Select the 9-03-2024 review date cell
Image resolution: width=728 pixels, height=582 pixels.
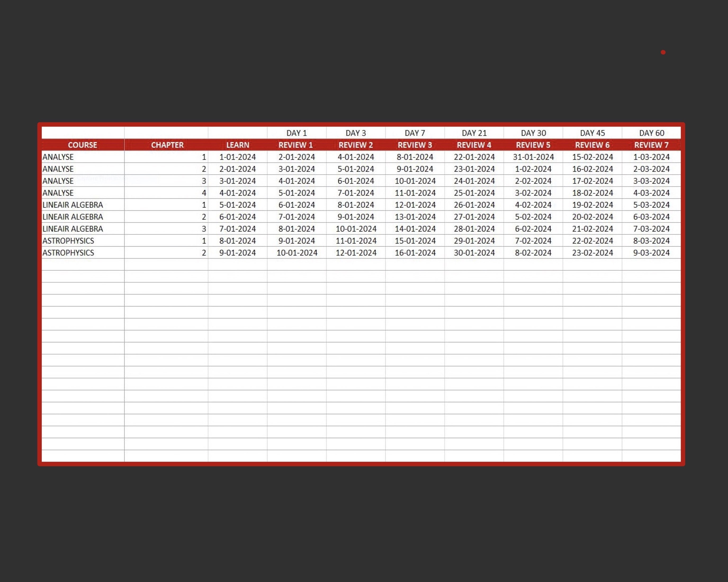pyautogui.click(x=651, y=253)
